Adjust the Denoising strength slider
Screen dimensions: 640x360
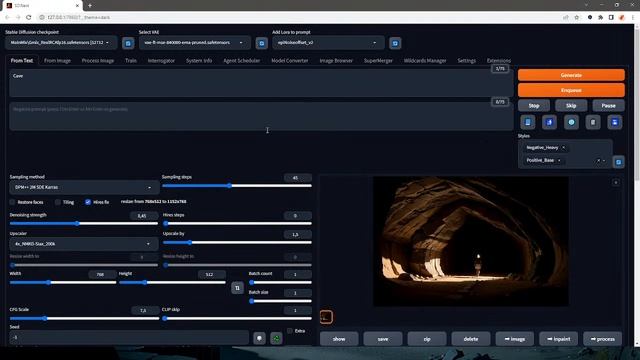click(x=84, y=223)
